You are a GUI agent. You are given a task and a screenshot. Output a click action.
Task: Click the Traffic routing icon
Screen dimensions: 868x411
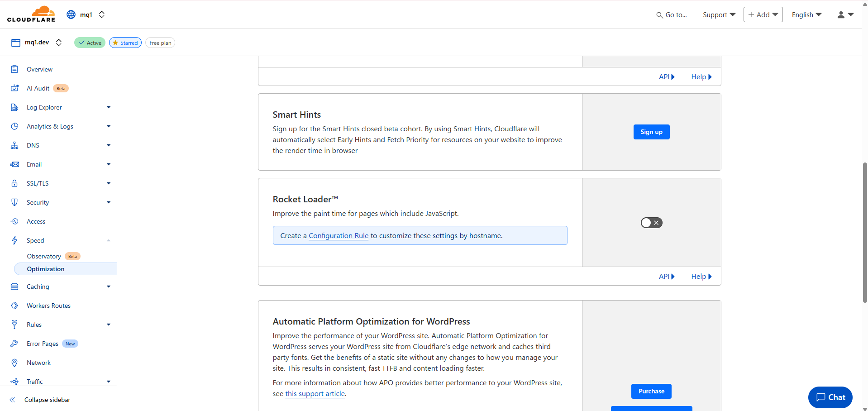[x=14, y=382]
